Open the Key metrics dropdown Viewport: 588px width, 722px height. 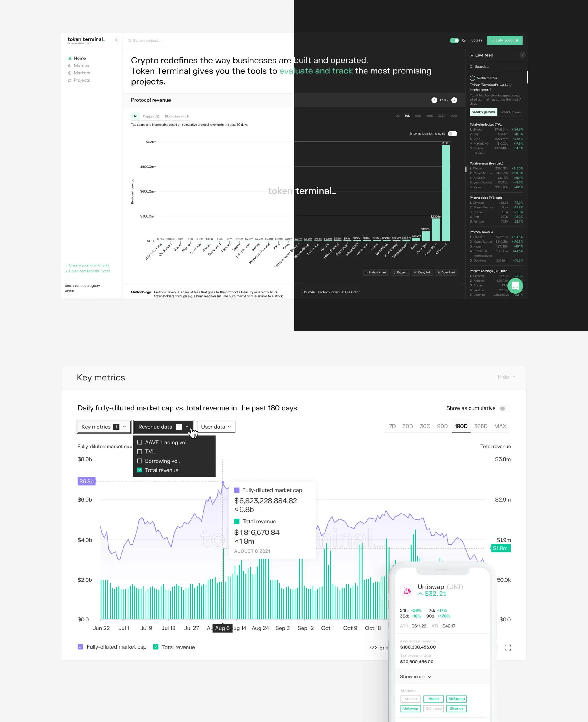[104, 427]
